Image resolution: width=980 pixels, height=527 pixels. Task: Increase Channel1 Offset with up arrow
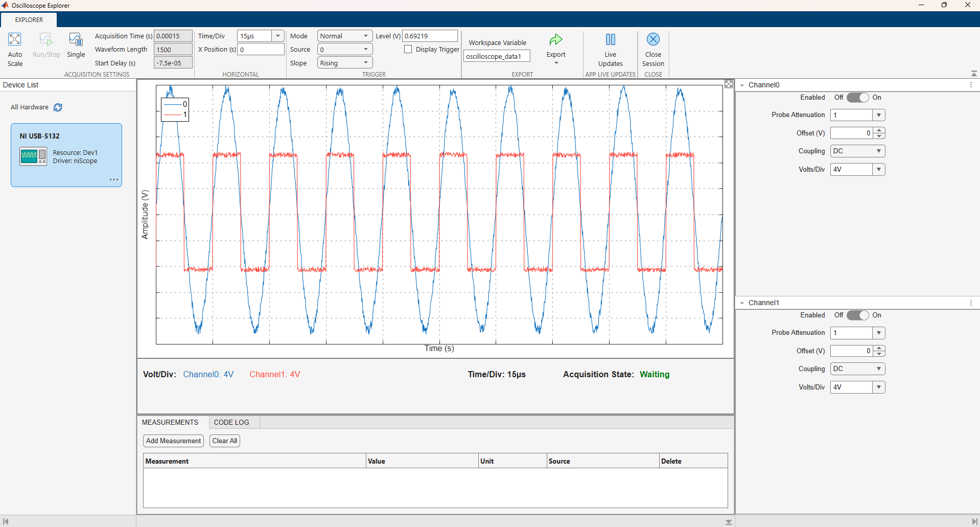(879, 348)
